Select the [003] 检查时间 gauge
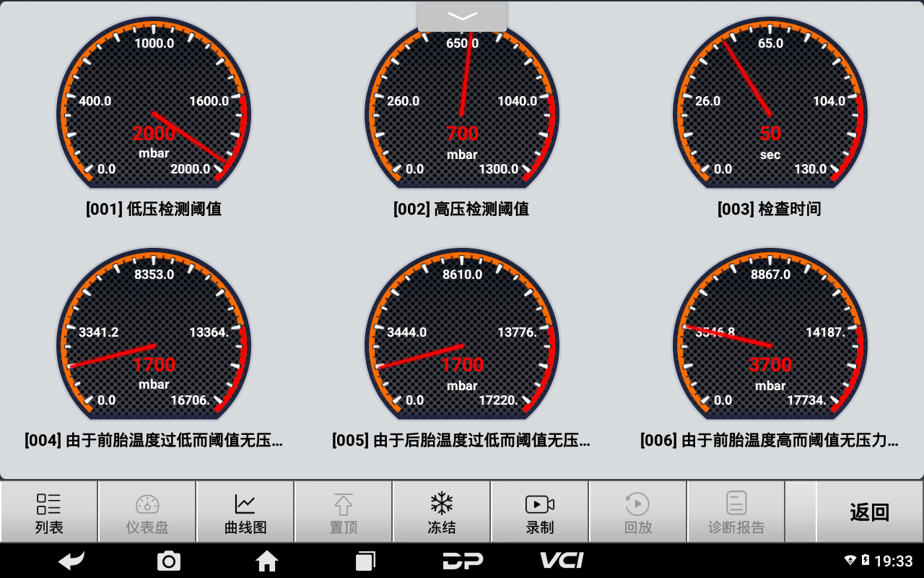This screenshot has width=924, height=578. click(770, 103)
